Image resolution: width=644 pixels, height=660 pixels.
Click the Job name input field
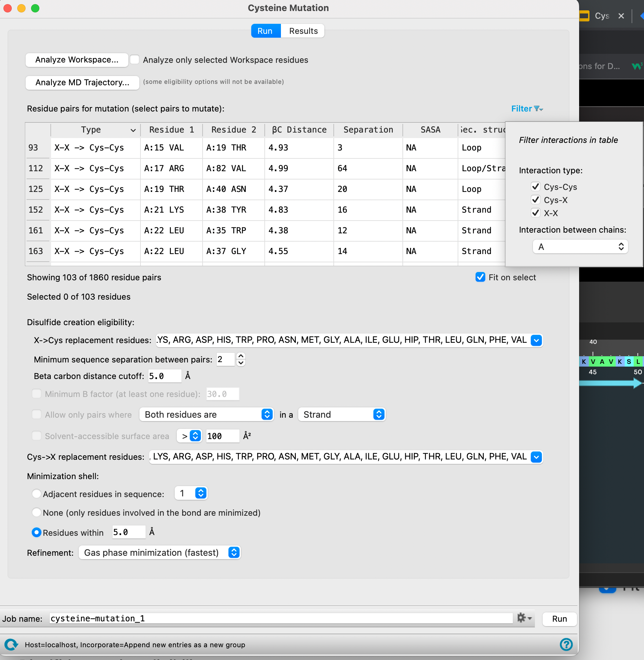point(281,618)
